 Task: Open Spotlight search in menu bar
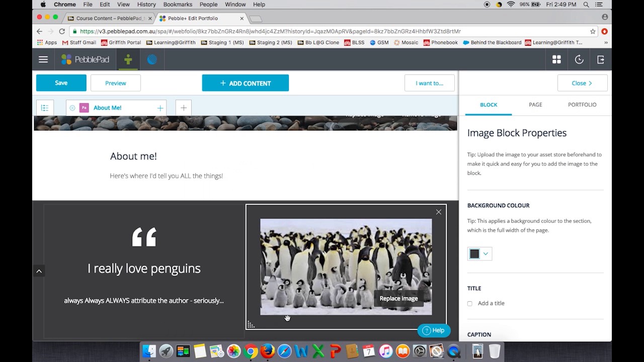586,5
